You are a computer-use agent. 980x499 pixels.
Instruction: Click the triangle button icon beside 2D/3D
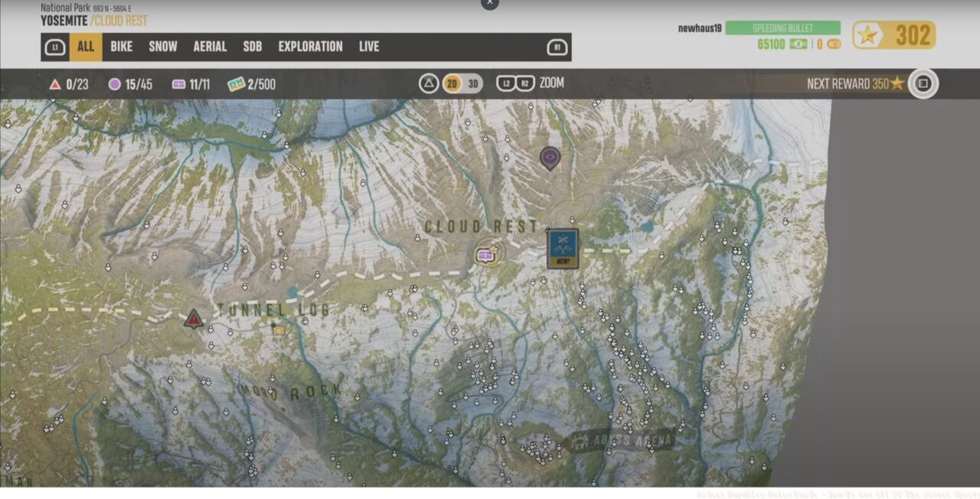click(429, 83)
